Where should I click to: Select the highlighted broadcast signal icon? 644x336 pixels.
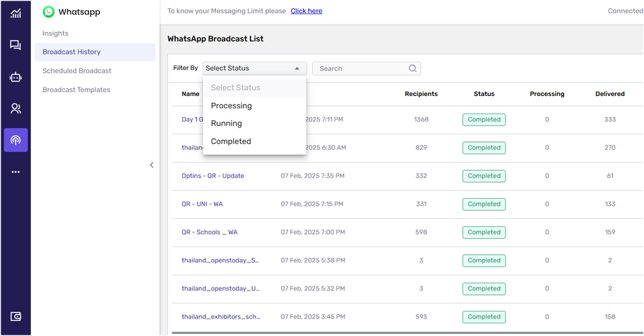[15, 140]
